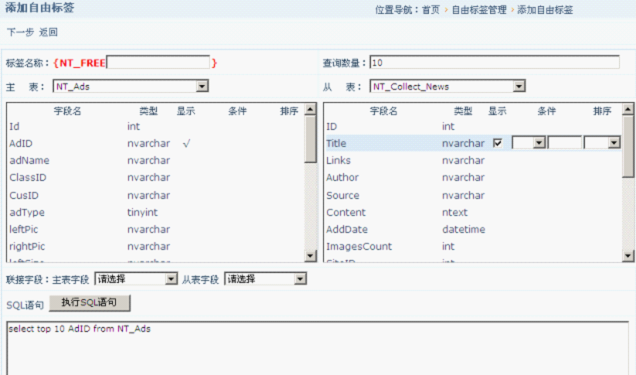Open the 从表 NT_Collect_News dropdown
Screen dimensions: 636x375
tap(447, 86)
